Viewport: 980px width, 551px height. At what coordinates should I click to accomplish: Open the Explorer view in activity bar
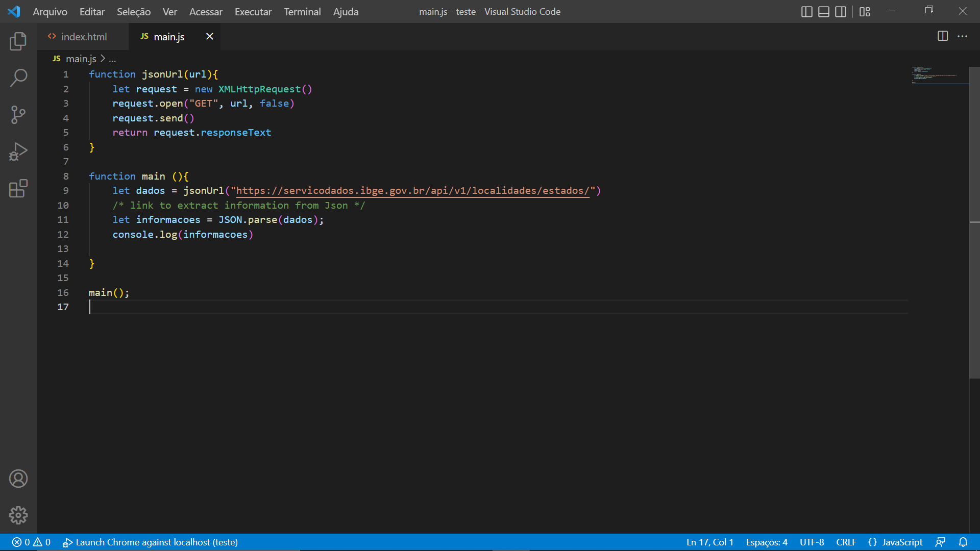pyautogui.click(x=18, y=41)
